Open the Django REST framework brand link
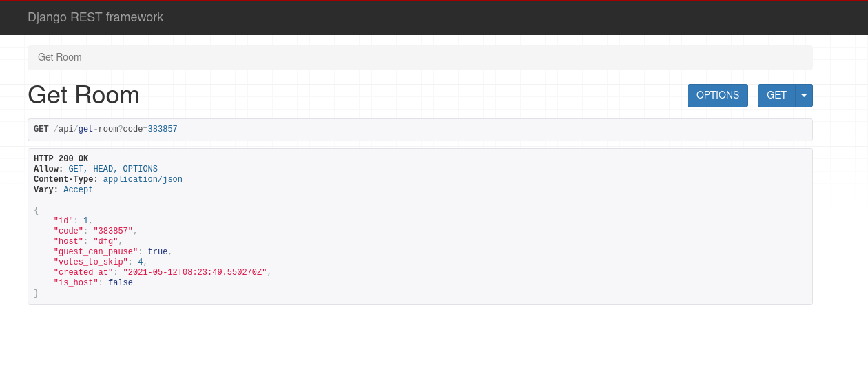 point(95,17)
